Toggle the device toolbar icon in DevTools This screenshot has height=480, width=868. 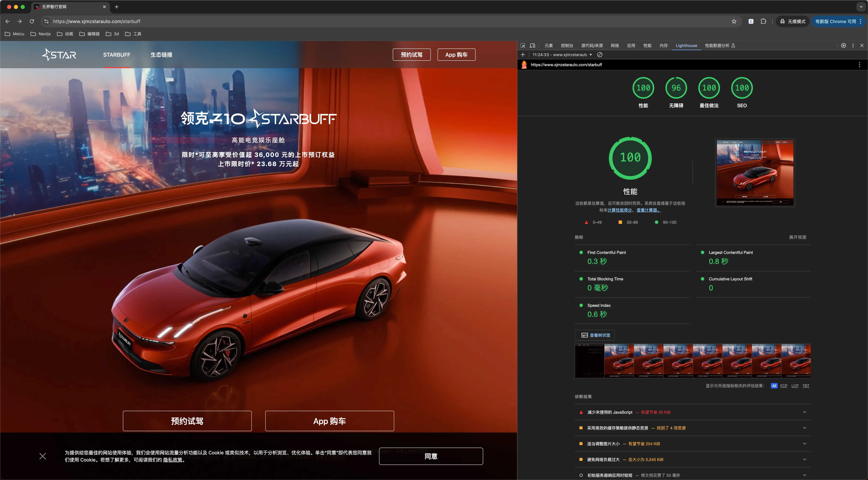coord(532,45)
